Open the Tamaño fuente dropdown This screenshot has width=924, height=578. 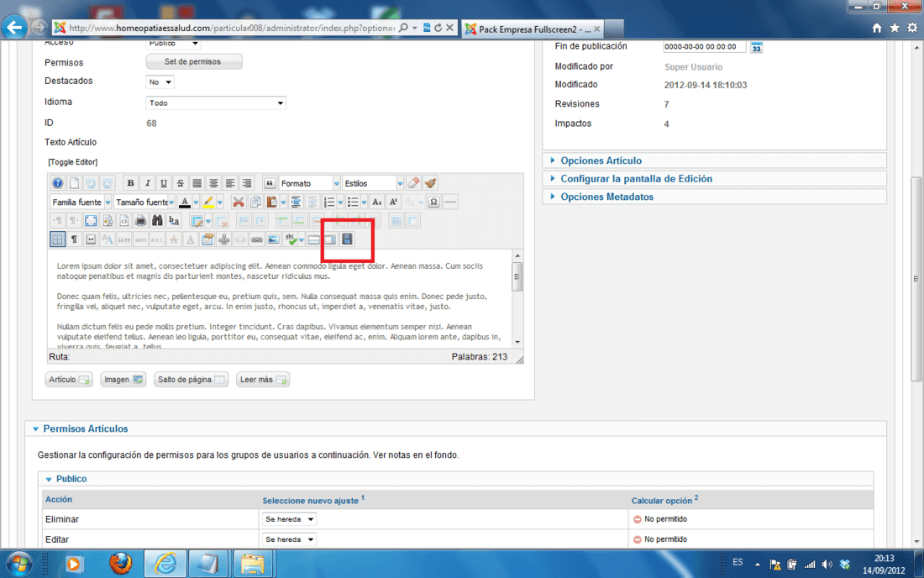[x=144, y=202]
